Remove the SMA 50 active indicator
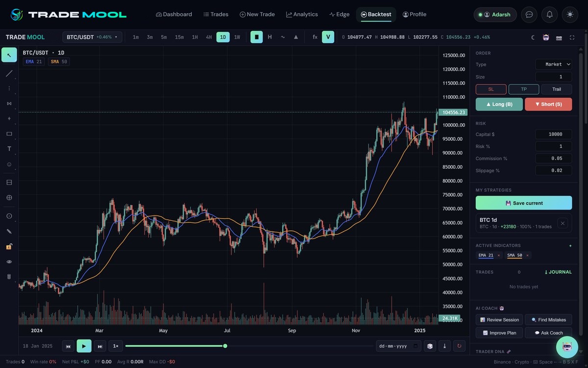588x368 pixels. [x=527, y=255]
